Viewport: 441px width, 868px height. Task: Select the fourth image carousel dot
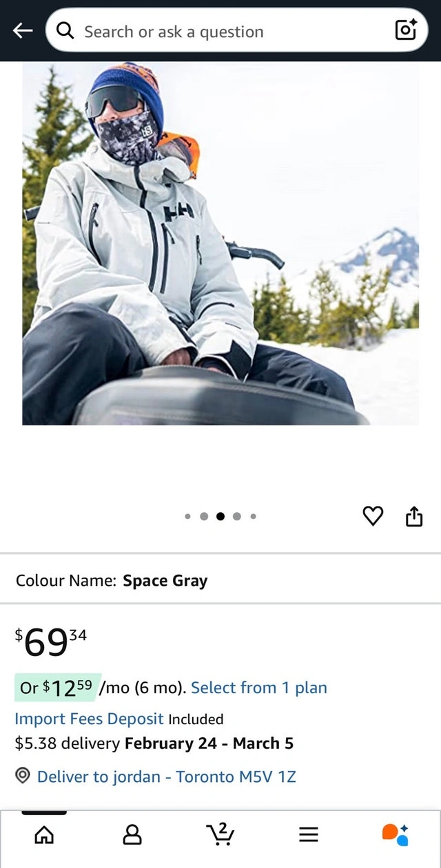click(237, 516)
